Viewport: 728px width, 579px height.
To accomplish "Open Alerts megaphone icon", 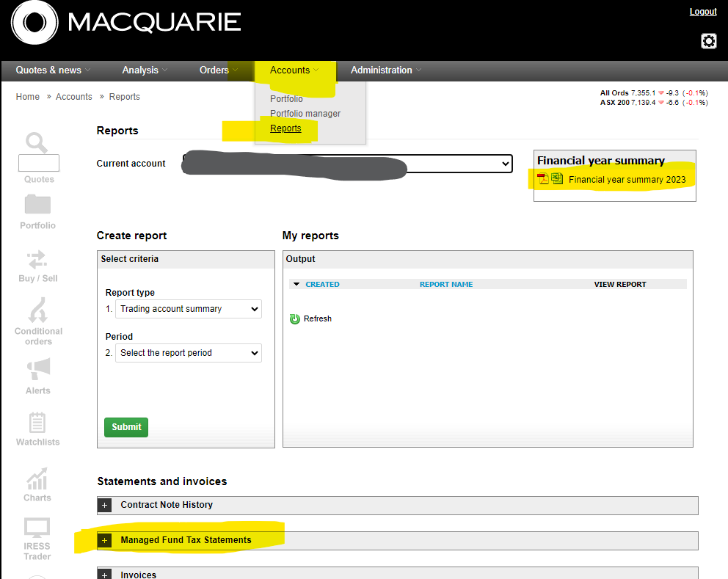I will tap(38, 368).
